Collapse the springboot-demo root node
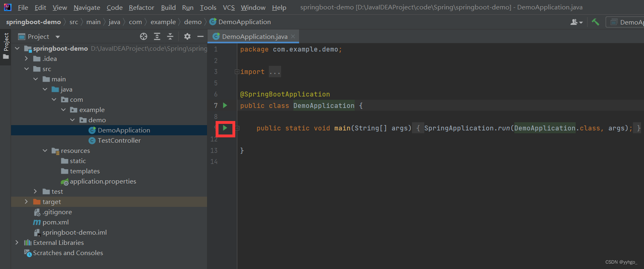644x269 pixels. pyautogui.click(x=17, y=48)
